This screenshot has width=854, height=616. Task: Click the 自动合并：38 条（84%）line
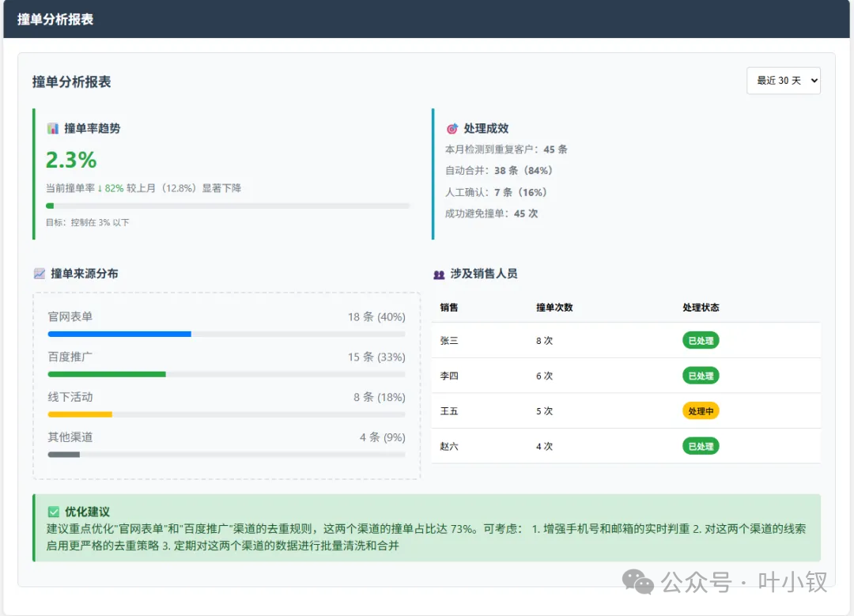(499, 171)
